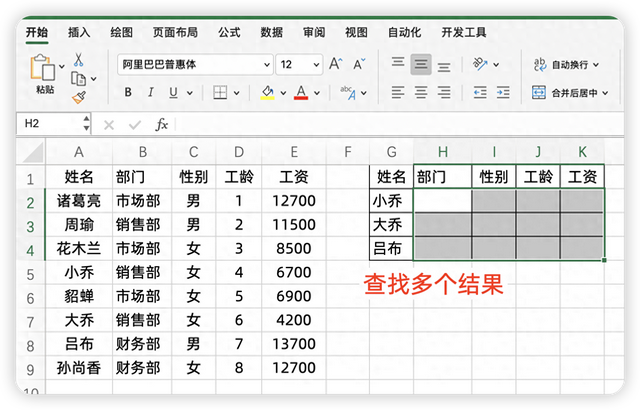
Task: Open the 视图 tab
Action: [x=357, y=32]
